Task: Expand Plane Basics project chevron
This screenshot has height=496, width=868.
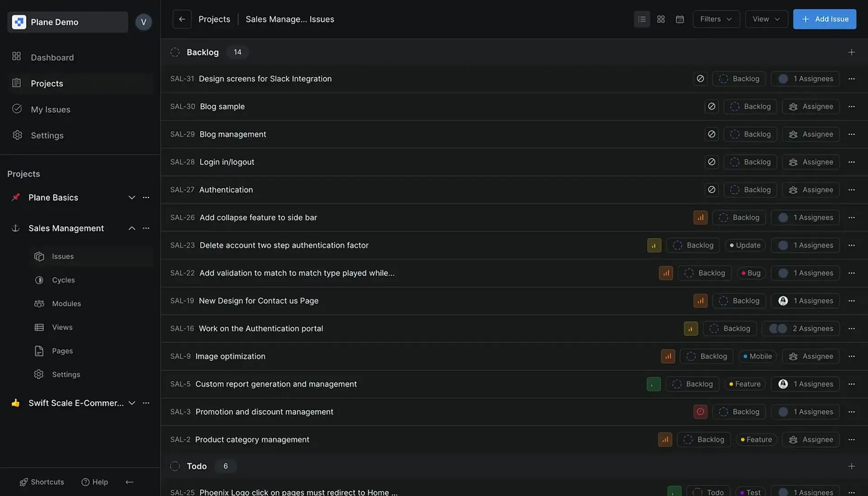Action: (x=132, y=198)
